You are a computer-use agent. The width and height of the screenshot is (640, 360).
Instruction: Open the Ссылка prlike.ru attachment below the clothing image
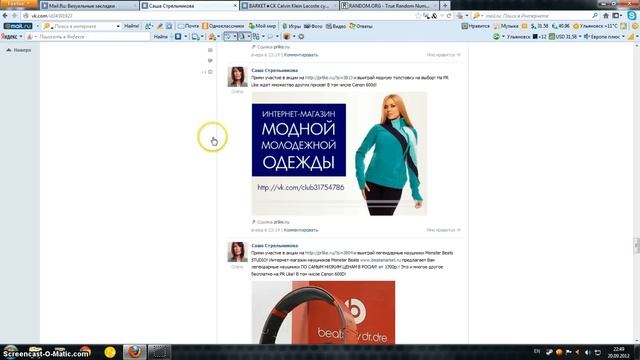(271, 222)
